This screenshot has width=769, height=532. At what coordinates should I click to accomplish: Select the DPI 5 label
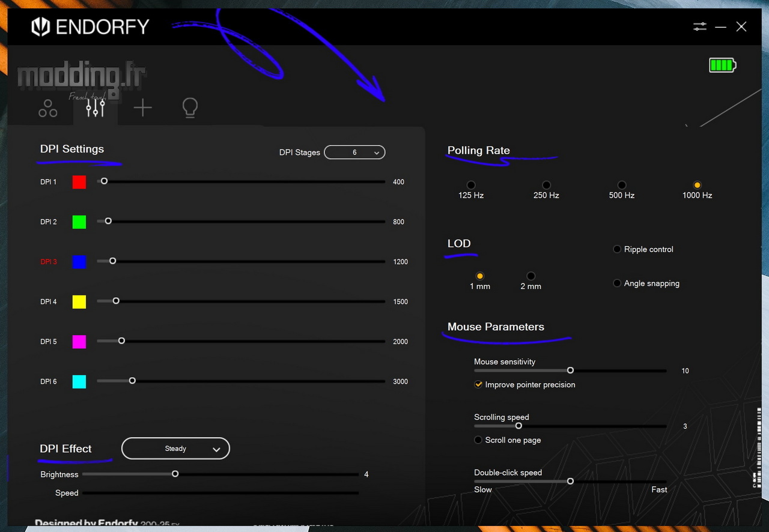click(x=49, y=342)
